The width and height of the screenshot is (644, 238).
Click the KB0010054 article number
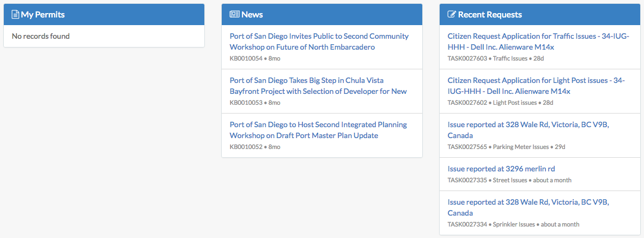click(246, 58)
